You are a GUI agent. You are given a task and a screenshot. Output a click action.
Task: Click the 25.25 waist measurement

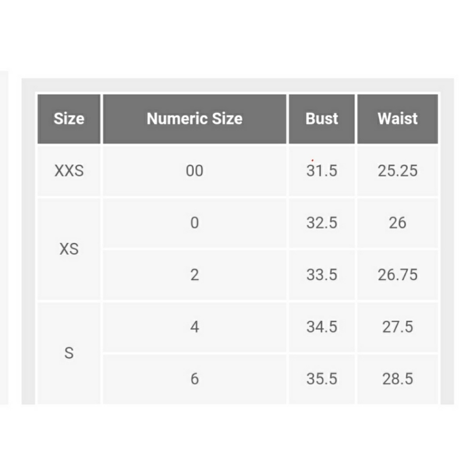point(397,170)
